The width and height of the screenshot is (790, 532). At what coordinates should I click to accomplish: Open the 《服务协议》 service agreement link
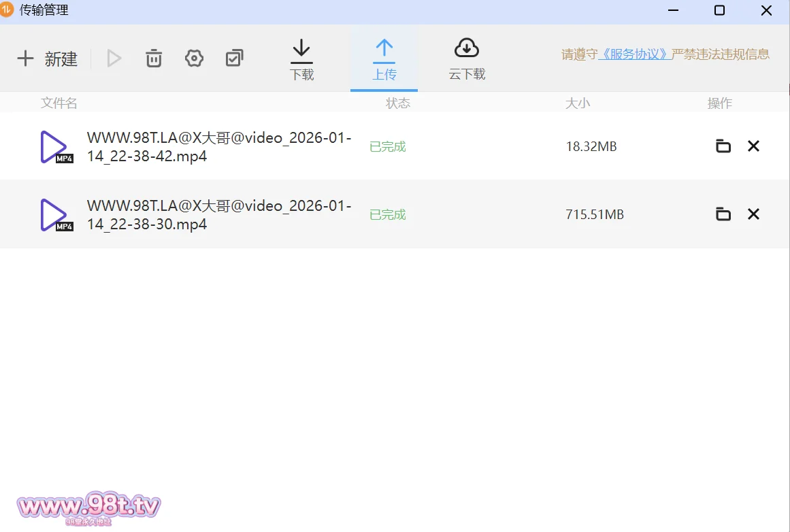634,54
